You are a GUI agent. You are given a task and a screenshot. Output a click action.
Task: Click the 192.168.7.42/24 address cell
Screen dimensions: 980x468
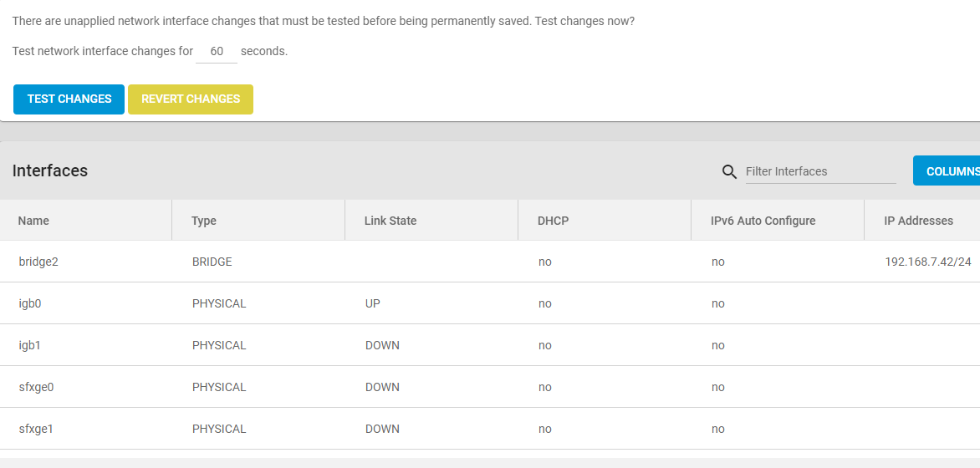[928, 262]
